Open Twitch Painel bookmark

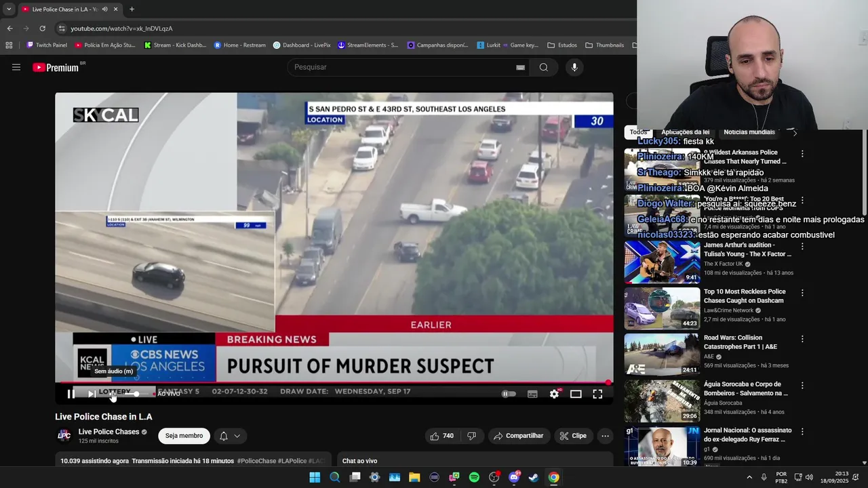[x=47, y=45]
